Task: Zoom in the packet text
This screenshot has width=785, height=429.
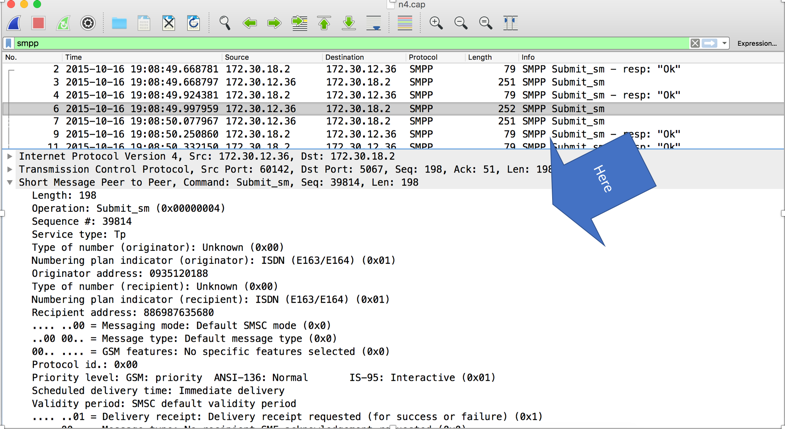Action: [x=436, y=23]
